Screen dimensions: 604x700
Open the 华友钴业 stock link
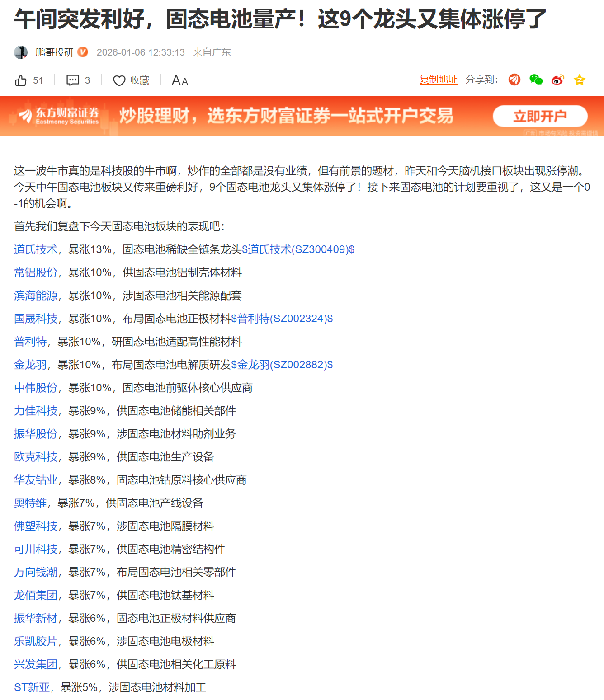pos(36,480)
